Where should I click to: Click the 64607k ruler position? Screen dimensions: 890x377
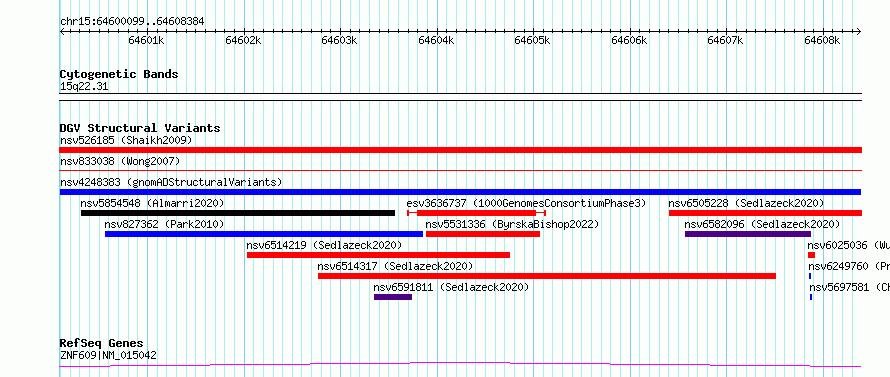[x=725, y=40]
